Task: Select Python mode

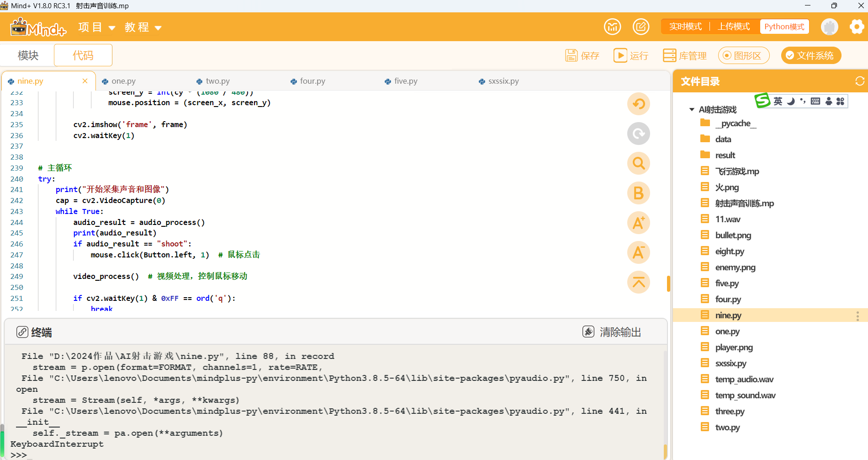Action: coord(784,27)
